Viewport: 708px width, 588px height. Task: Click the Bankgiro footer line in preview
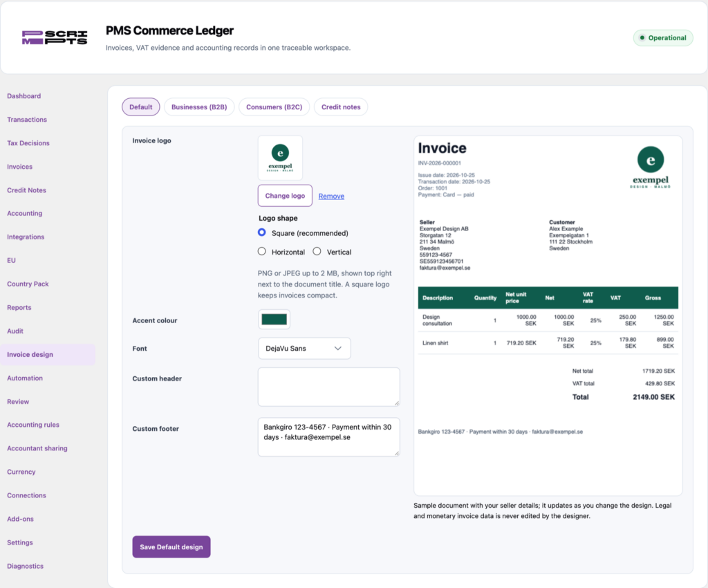tap(501, 432)
